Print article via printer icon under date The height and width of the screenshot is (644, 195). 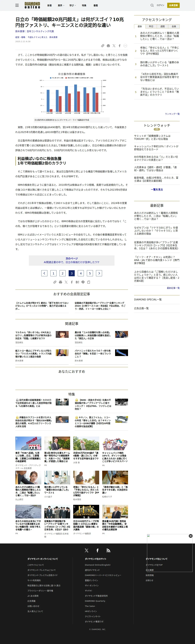pos(108,46)
